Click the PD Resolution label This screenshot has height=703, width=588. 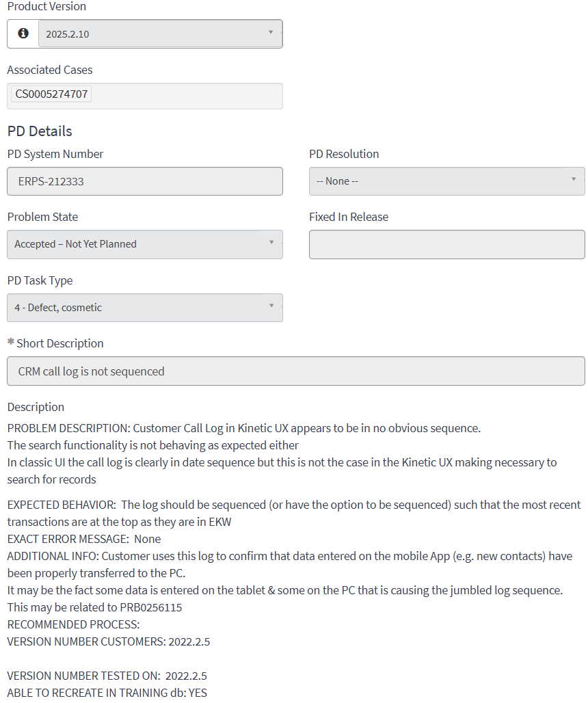[344, 154]
